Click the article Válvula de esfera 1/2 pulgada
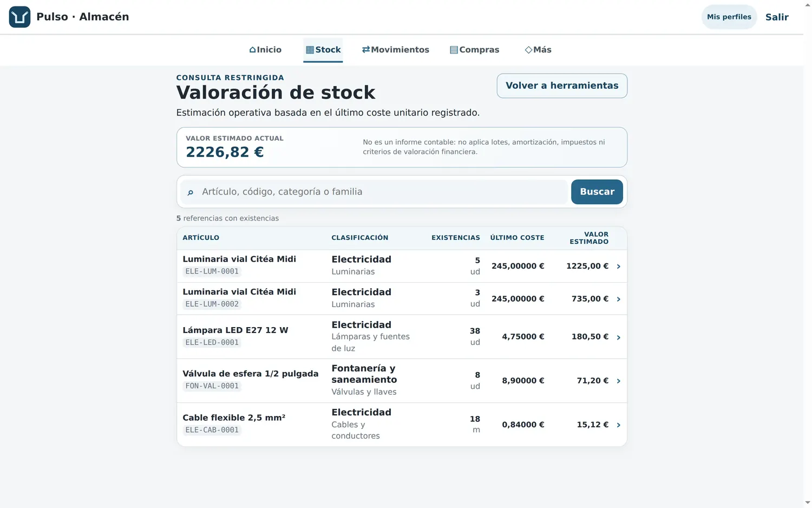This screenshot has height=508, width=812. (x=251, y=374)
